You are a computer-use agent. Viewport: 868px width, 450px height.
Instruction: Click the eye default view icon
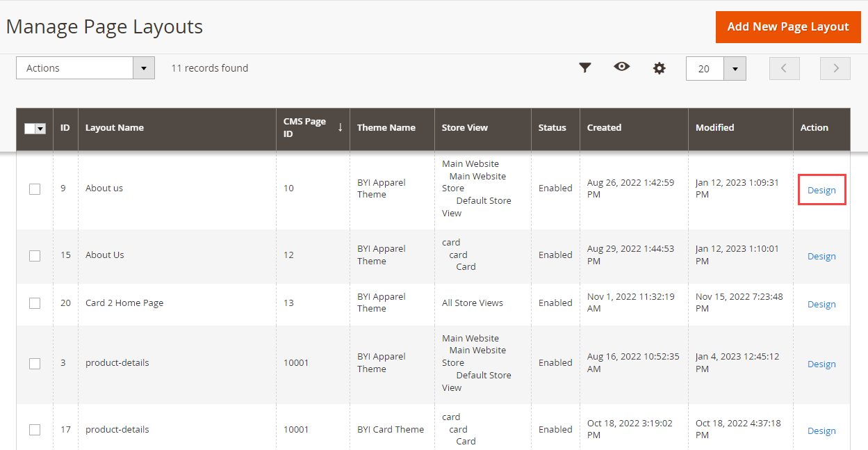pyautogui.click(x=621, y=67)
